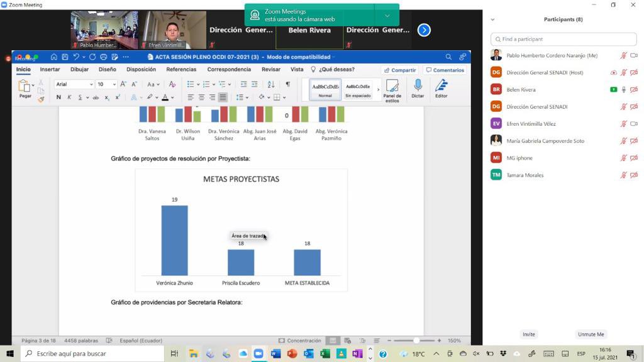Click the Pegar paste button

click(25, 89)
